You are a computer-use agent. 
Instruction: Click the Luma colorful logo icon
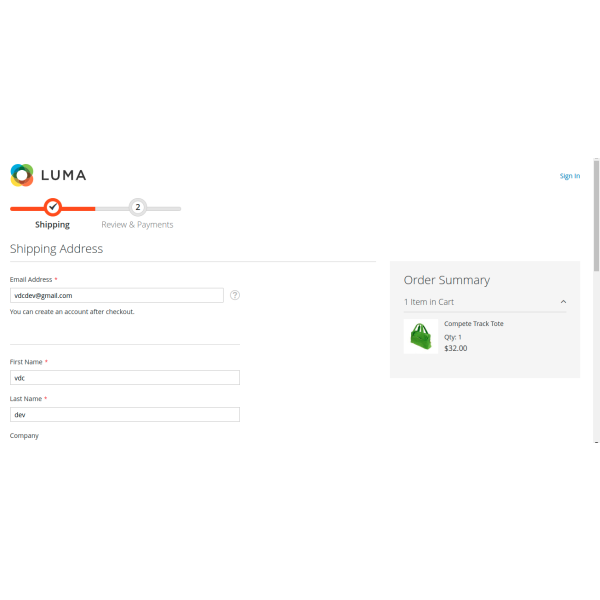pos(22,175)
